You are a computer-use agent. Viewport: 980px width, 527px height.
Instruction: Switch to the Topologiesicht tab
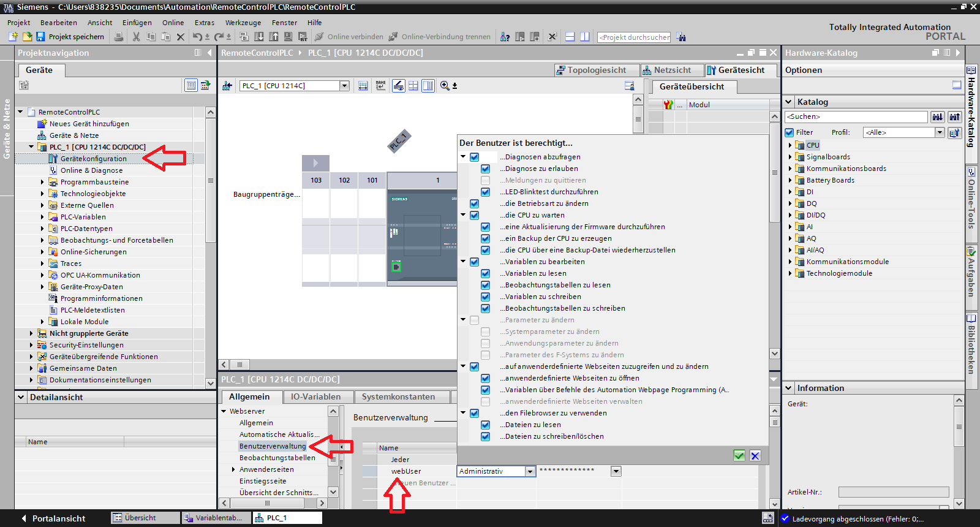[597, 70]
